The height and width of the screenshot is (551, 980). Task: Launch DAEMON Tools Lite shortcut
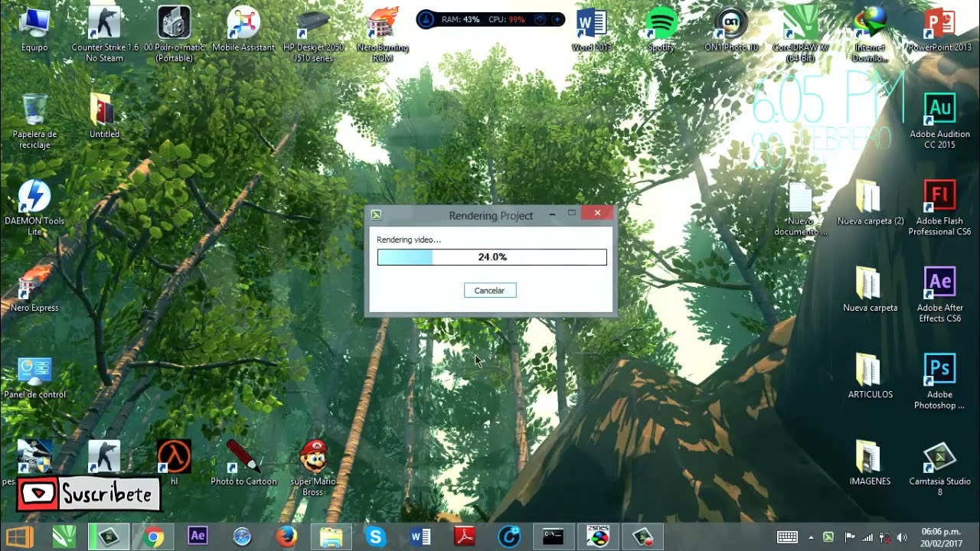pos(34,197)
